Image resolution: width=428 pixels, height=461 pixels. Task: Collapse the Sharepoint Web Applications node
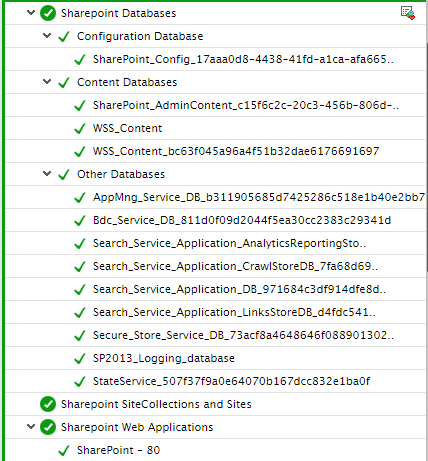pyautogui.click(x=31, y=426)
